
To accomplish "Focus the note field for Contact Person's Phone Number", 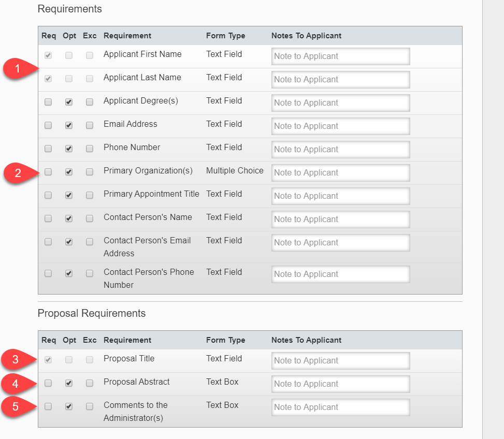I will point(341,274).
